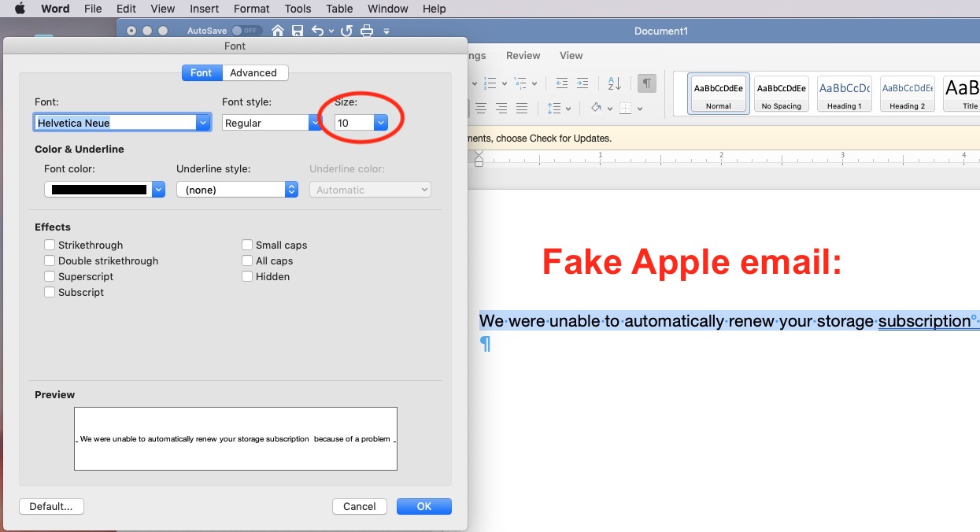Open the Review ribbon tab

point(523,55)
